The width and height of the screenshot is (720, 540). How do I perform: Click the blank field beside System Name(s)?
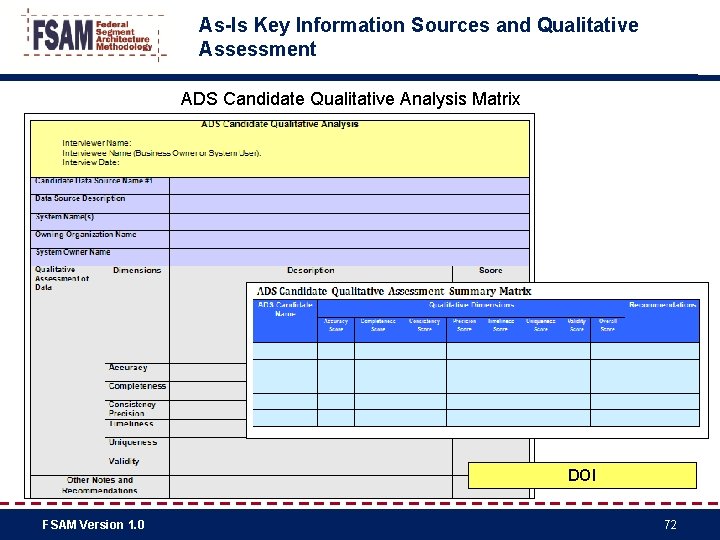point(349,222)
